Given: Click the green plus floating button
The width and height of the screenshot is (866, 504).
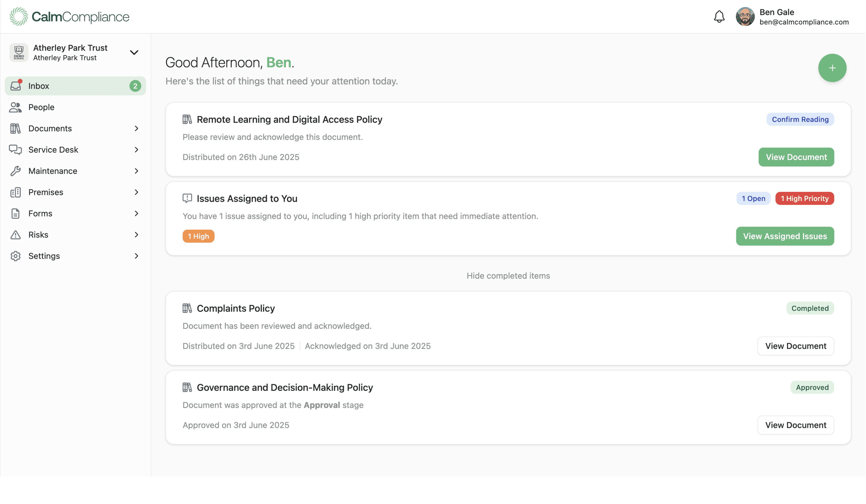Looking at the screenshot, I should click(x=832, y=68).
